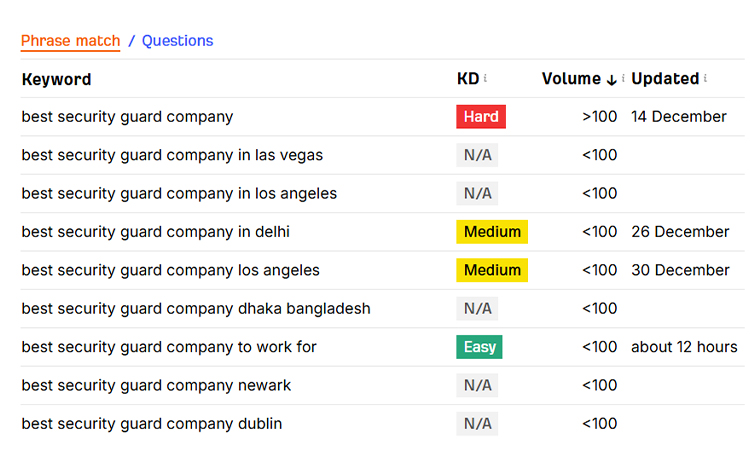Screen dimensions: 750x450
Task: Open keyword ending in 'in delhi'
Action: click(155, 232)
